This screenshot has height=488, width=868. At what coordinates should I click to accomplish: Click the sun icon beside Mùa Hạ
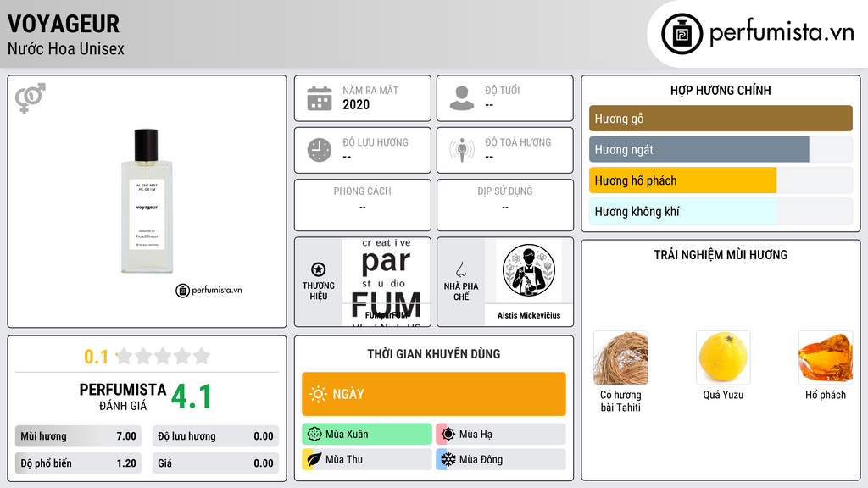point(448,435)
